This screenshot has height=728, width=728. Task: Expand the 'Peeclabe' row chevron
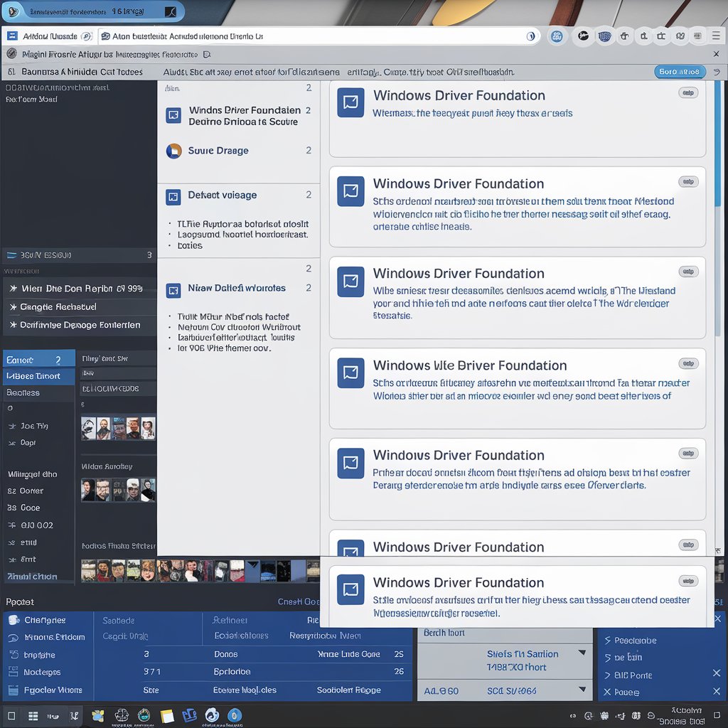tap(607, 641)
